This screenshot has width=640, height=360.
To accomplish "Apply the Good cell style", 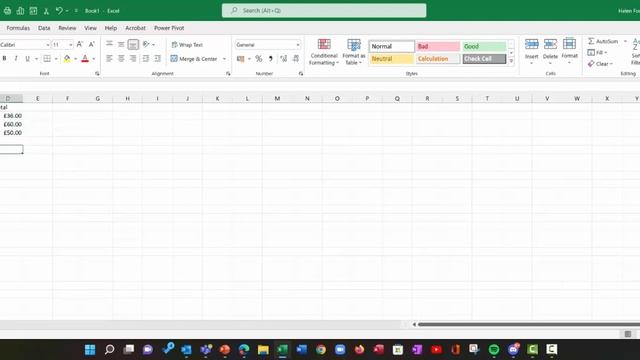I will click(x=484, y=46).
